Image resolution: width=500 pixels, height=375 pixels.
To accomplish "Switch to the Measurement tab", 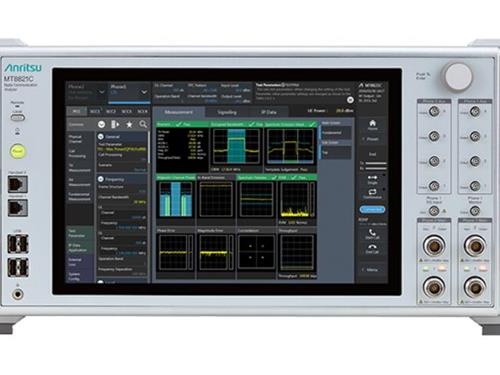I will 178,112.
